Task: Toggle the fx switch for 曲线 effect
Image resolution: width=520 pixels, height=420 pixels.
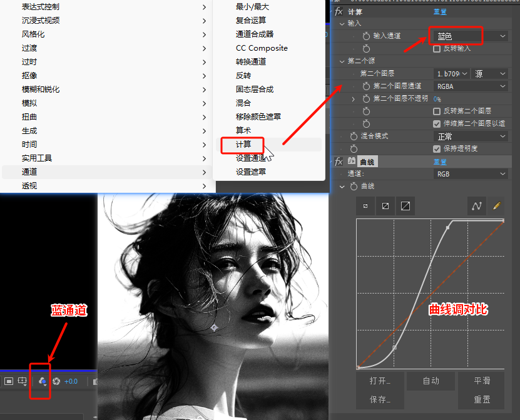Action: 339,161
